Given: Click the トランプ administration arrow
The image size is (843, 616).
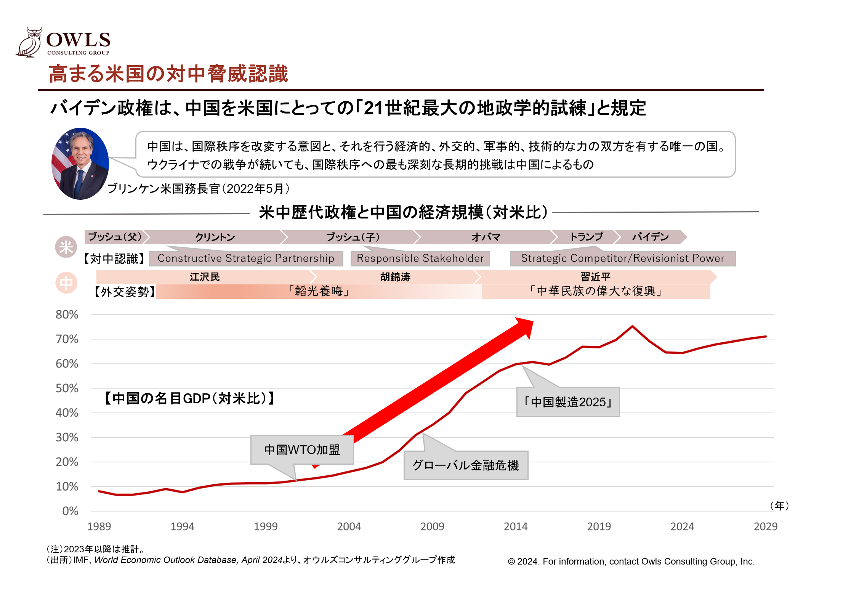Looking at the screenshot, I should pyautogui.click(x=587, y=237).
